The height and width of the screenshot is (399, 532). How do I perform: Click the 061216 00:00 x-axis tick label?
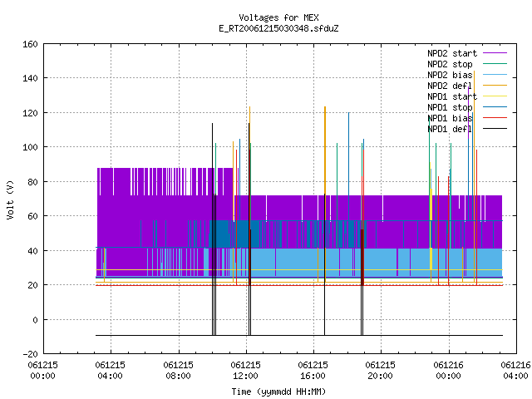[448, 371]
